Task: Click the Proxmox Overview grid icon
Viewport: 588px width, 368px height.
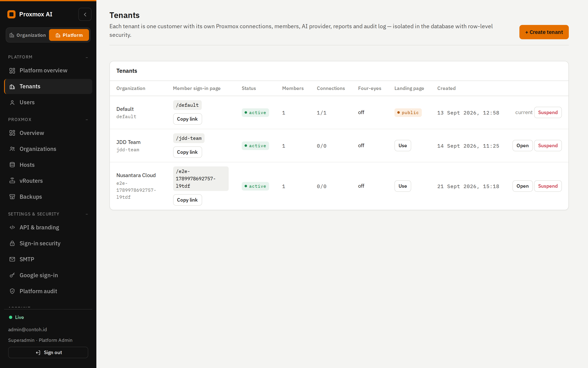Action: (12, 133)
